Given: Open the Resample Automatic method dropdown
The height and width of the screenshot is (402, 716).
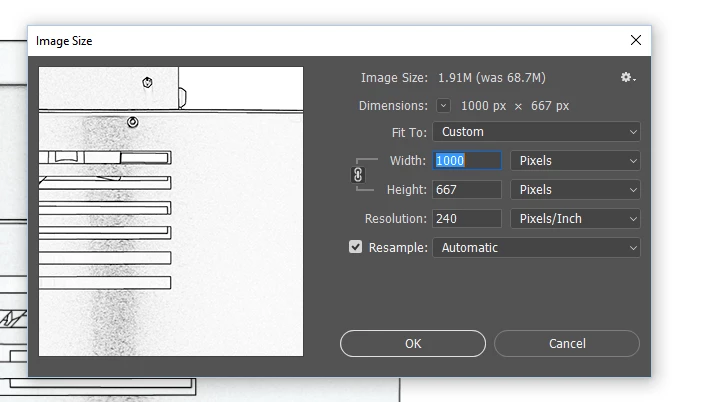Looking at the screenshot, I should click(537, 248).
